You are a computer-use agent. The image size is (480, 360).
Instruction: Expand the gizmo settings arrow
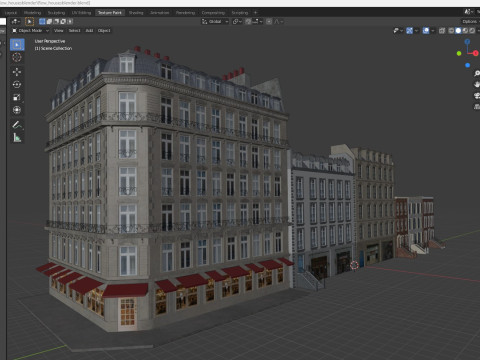416,31
